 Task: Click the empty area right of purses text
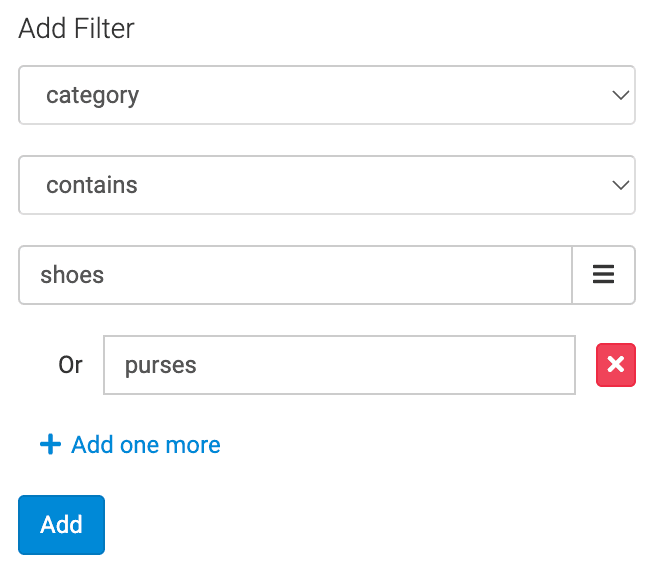coord(400,365)
